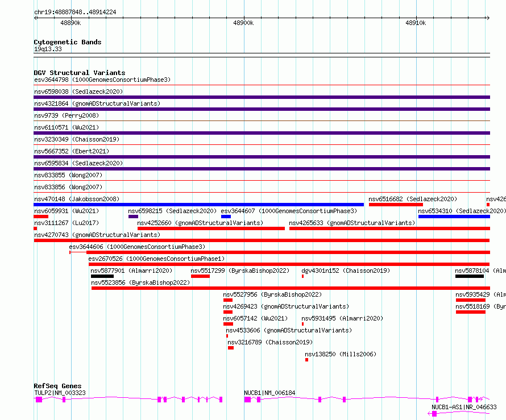
Task: Open nsv6595834 Sedlazeck2020 label
Action: [x=78, y=163]
